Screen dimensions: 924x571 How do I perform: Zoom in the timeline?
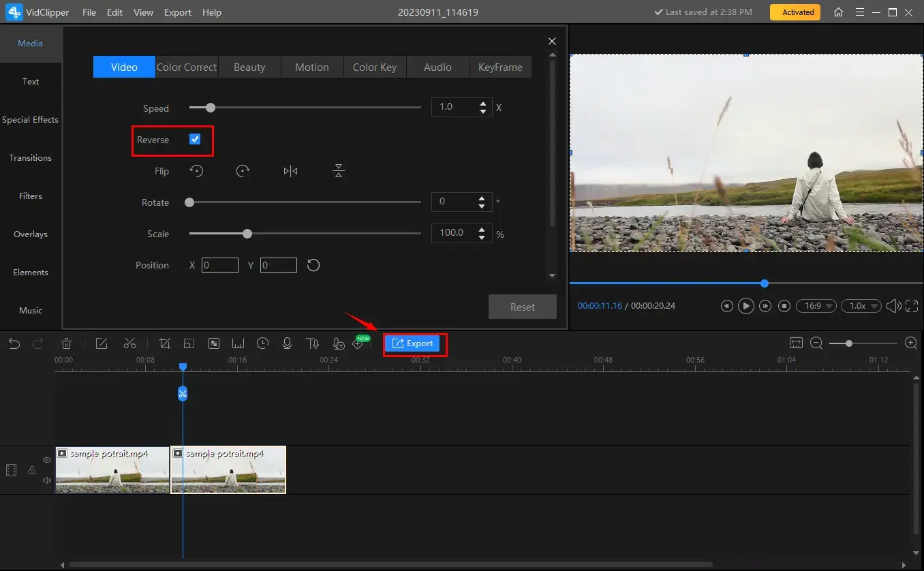click(x=911, y=343)
